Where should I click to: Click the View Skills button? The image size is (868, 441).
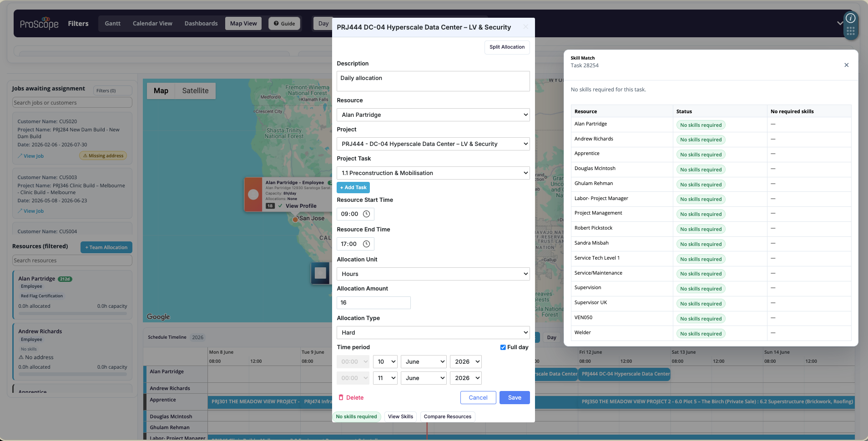(x=400, y=417)
